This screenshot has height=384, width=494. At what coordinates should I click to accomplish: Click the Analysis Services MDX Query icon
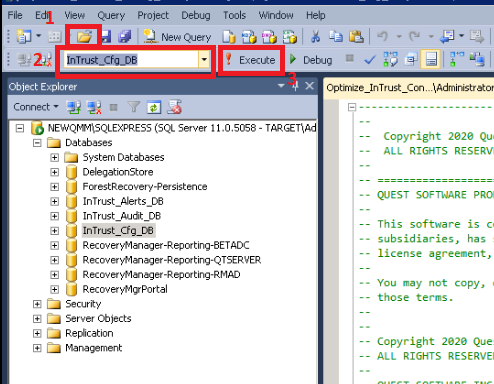(x=249, y=37)
